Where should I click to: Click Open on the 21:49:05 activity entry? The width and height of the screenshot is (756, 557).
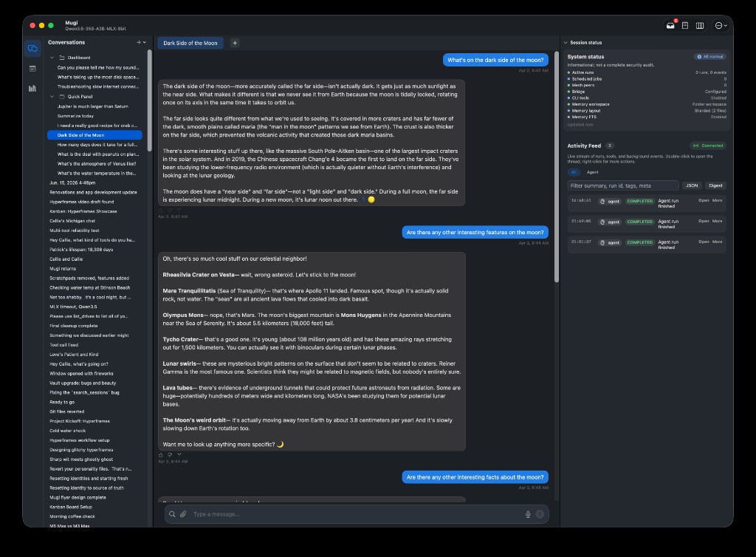pyautogui.click(x=704, y=221)
